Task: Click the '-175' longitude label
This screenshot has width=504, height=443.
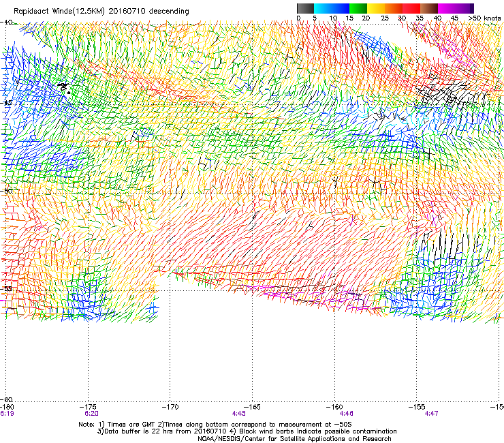Action: [89, 407]
